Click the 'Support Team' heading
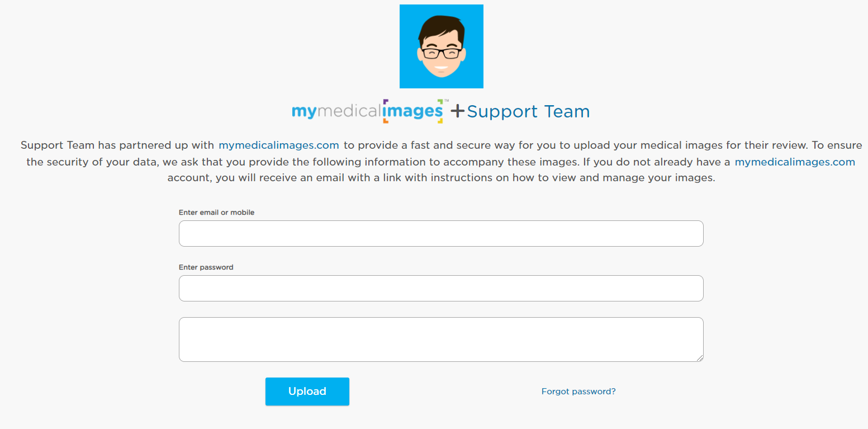Image resolution: width=868 pixels, height=429 pixels. (x=528, y=111)
